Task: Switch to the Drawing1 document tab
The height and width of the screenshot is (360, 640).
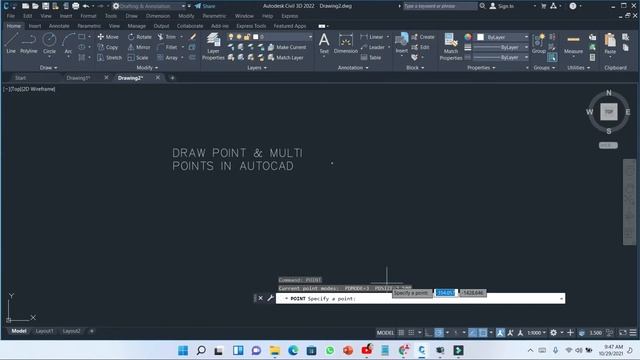Action: (x=78, y=78)
